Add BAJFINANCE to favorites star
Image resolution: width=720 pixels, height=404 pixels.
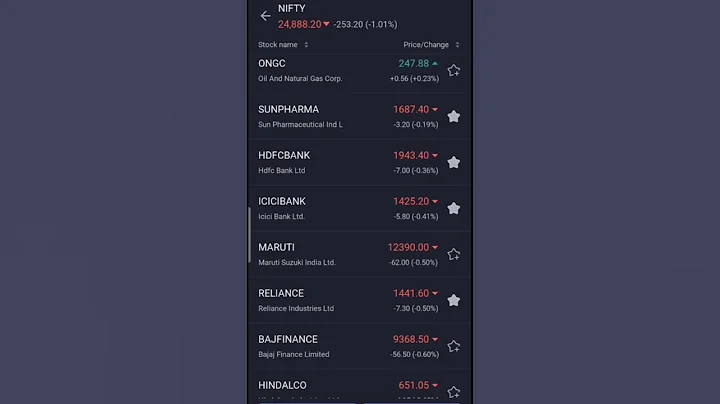tap(453, 346)
